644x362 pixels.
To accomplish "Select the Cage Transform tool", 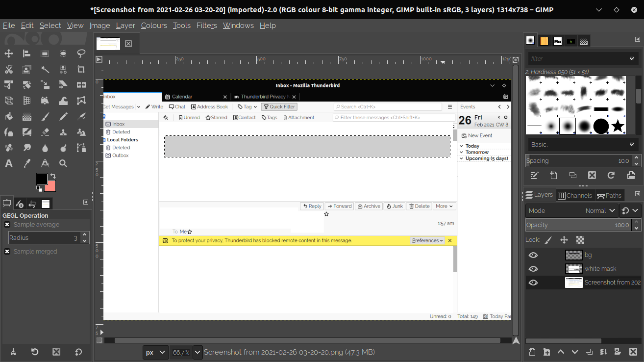I will tap(81, 101).
